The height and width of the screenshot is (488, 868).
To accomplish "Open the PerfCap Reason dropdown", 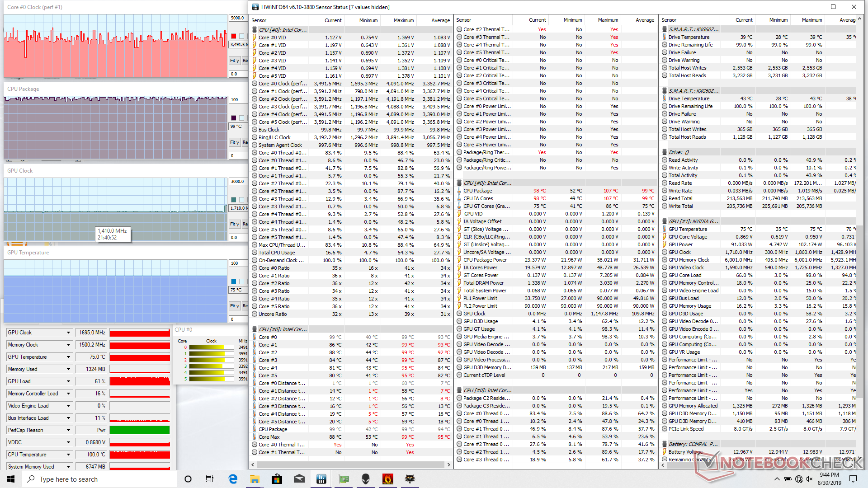I will (68, 430).
